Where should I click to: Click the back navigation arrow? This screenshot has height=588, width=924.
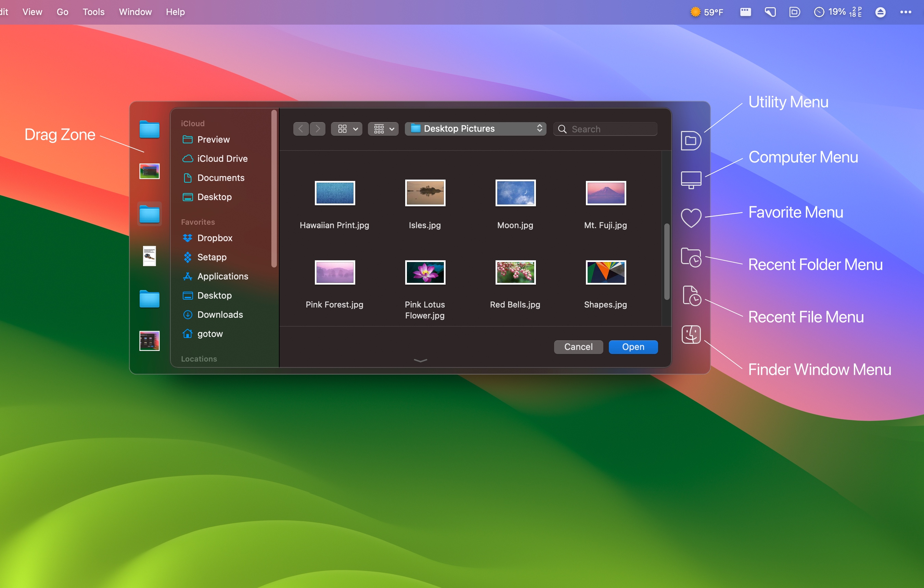[301, 129]
